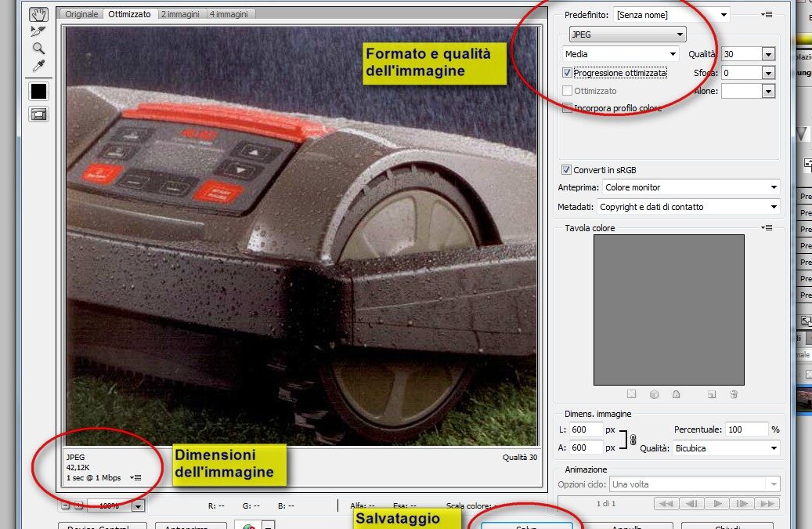
Task: Click the Percentuale field showing 100
Action: (x=746, y=429)
